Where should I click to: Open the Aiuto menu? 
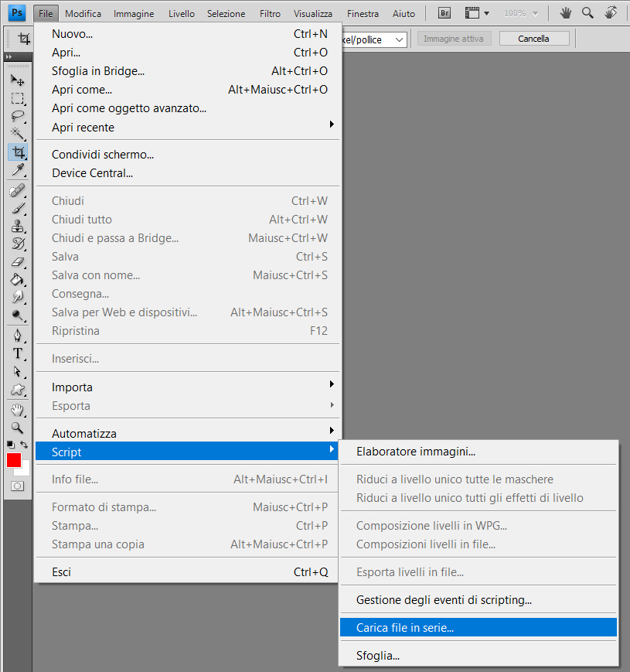[x=404, y=14]
